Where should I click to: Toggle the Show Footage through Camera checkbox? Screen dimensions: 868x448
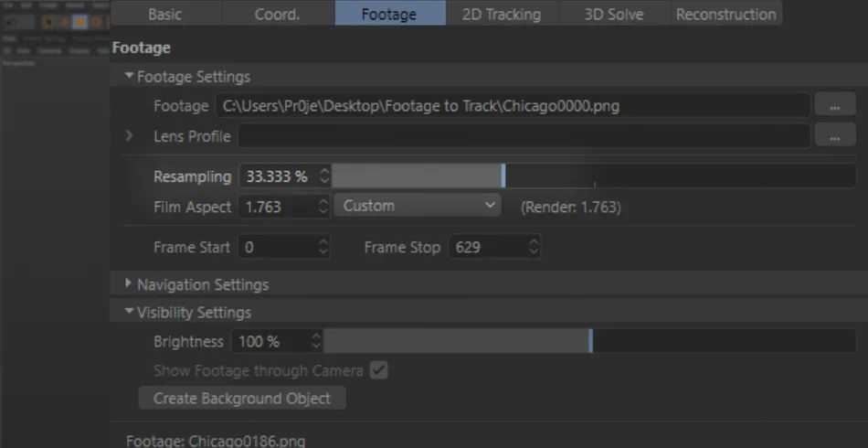[x=378, y=370]
